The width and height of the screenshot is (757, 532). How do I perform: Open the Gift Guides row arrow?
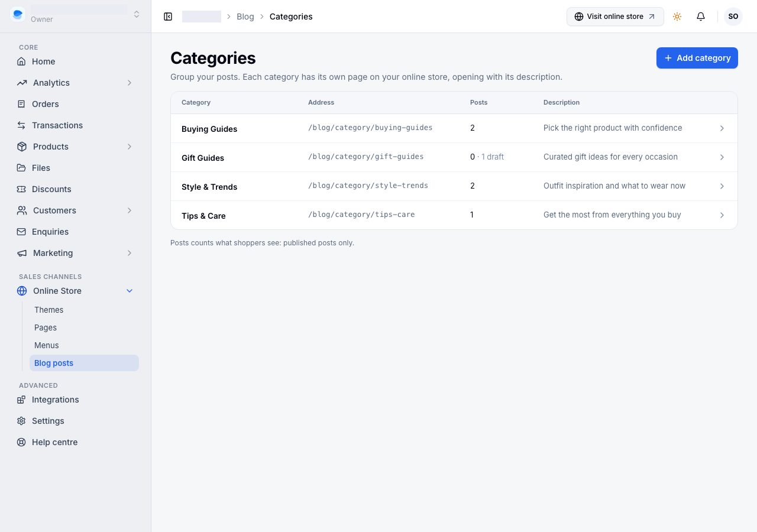[722, 157]
